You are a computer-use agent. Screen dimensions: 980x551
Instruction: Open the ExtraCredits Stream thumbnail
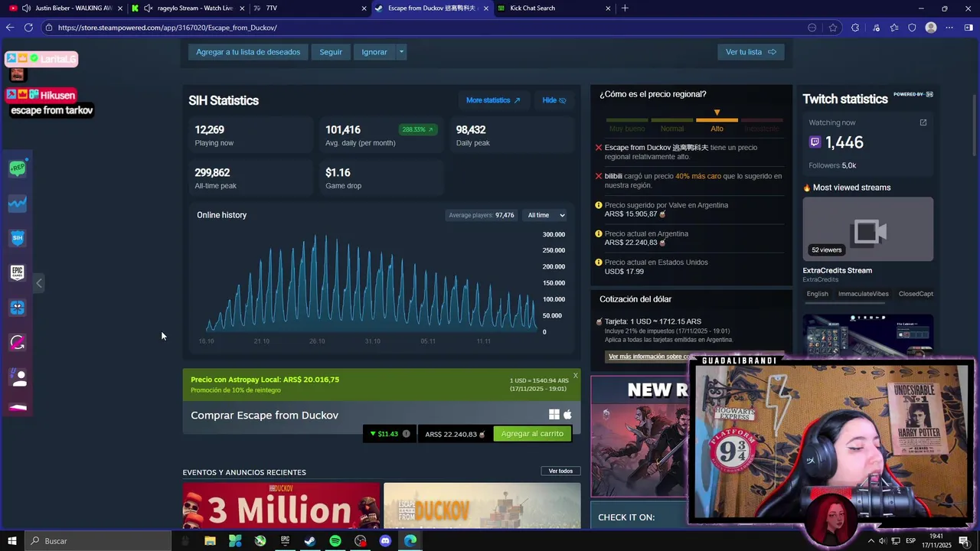point(867,229)
